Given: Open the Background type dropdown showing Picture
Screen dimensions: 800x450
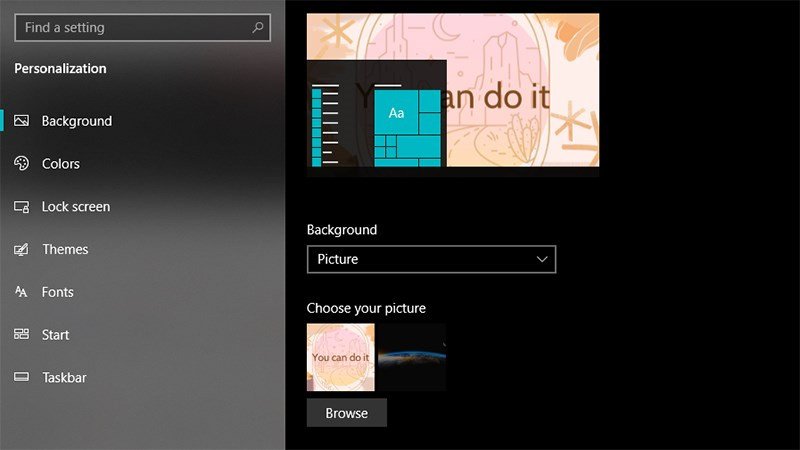Looking at the screenshot, I should pos(430,259).
